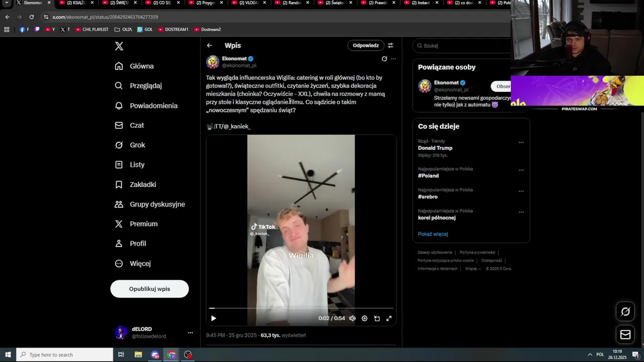The height and width of the screenshot is (362, 644).
Task: Open Zasady użytkowania footer link
Action: 435,252
